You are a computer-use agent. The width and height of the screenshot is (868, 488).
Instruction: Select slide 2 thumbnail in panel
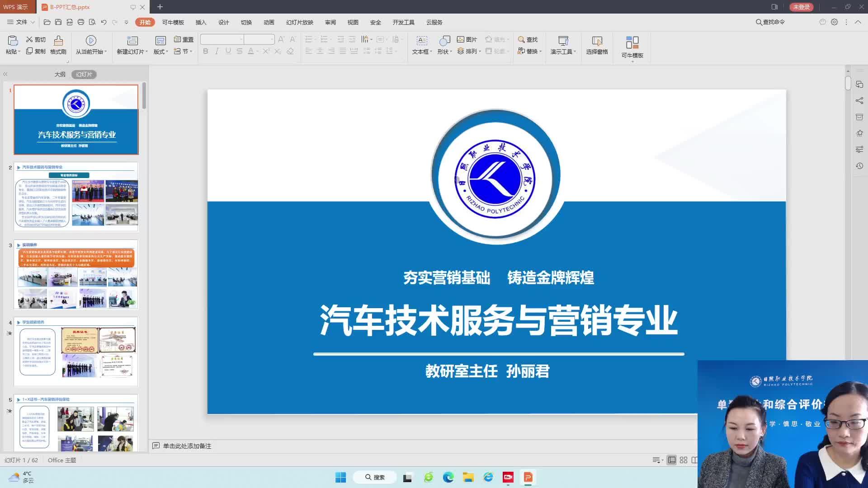(76, 197)
